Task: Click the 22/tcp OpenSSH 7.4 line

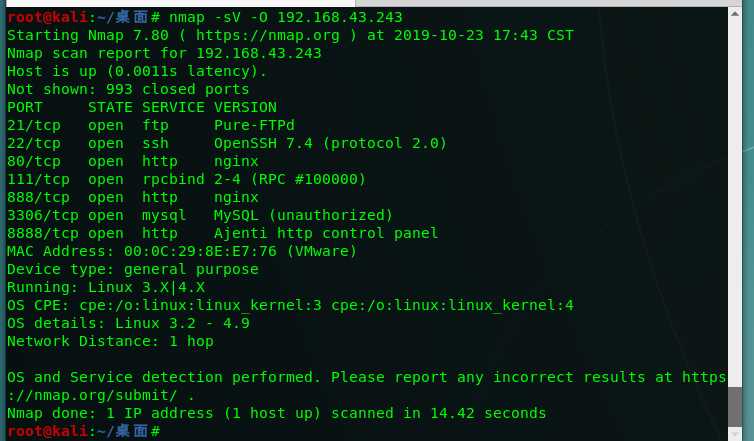Action: (226, 143)
